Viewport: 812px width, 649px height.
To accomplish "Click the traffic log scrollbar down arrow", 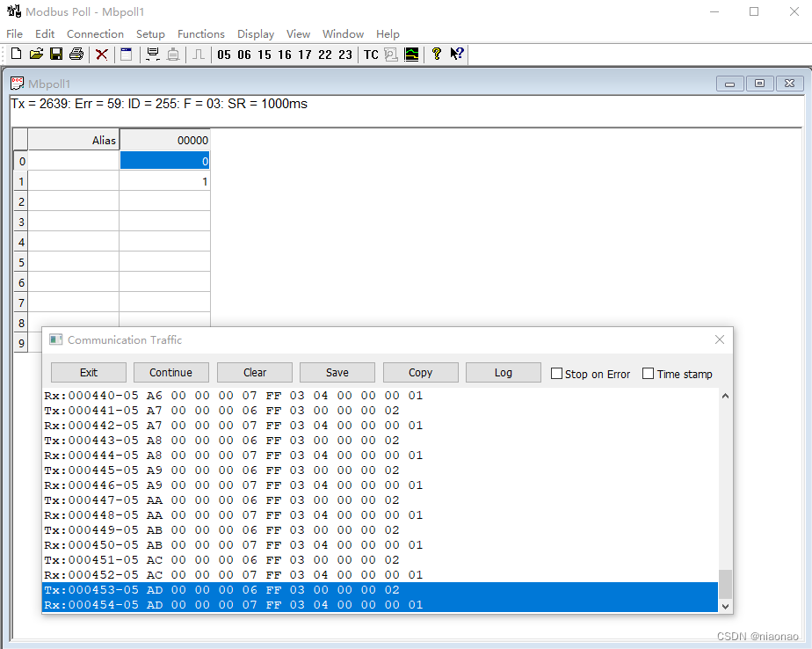I will tap(725, 605).
